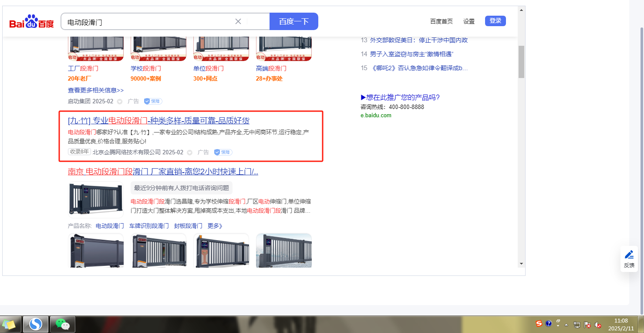Viewport: 644px width, 333px height.
Task: Click the 广告 label beside 启功集团
Action: point(133,101)
